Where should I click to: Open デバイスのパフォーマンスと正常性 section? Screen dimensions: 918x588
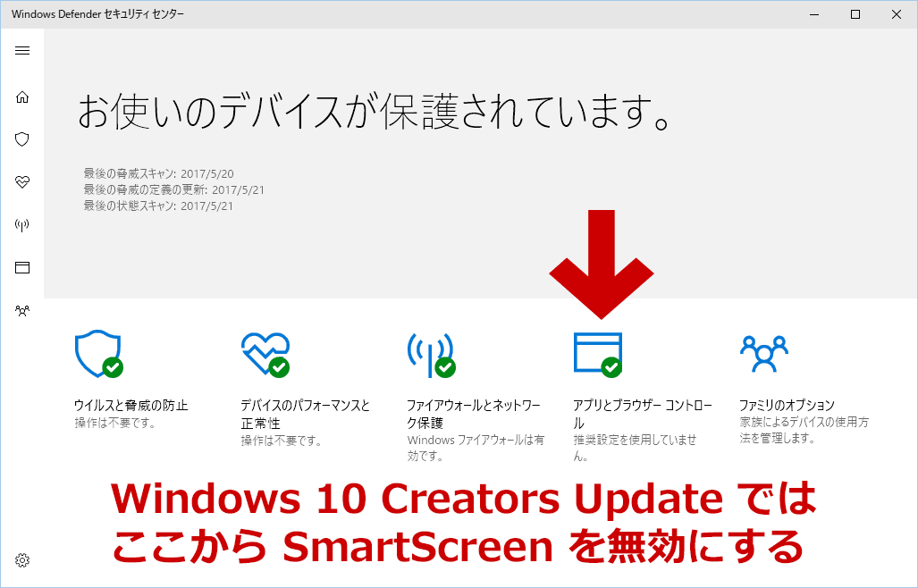click(305, 414)
